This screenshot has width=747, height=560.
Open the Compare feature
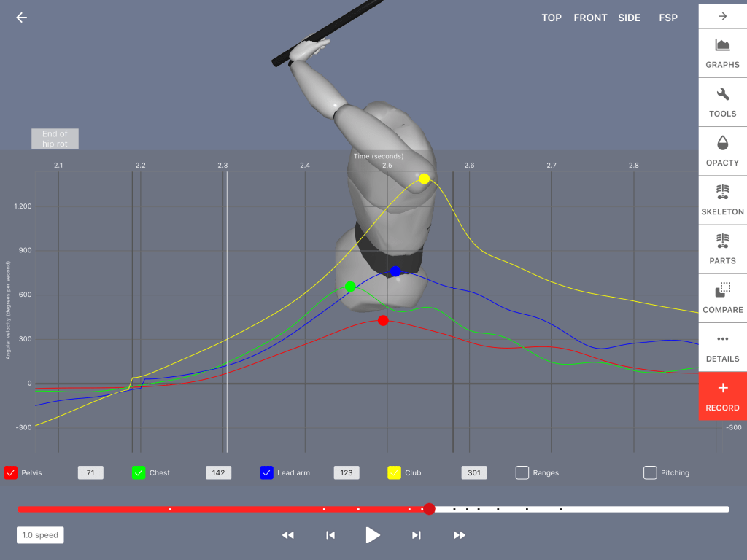(x=722, y=297)
